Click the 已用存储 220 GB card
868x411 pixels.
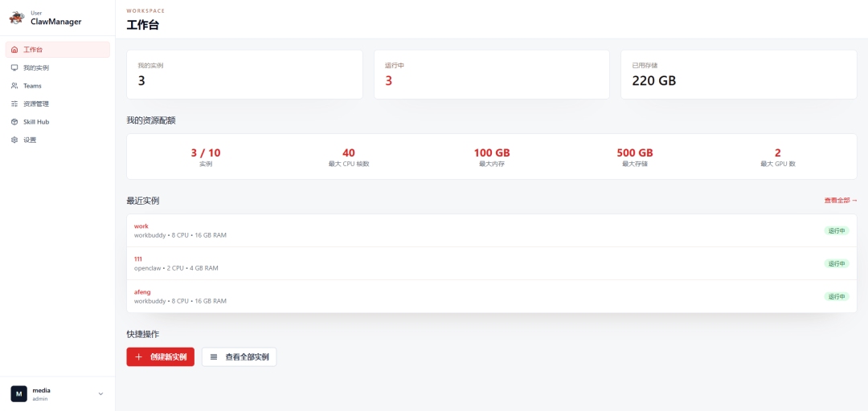pos(739,75)
